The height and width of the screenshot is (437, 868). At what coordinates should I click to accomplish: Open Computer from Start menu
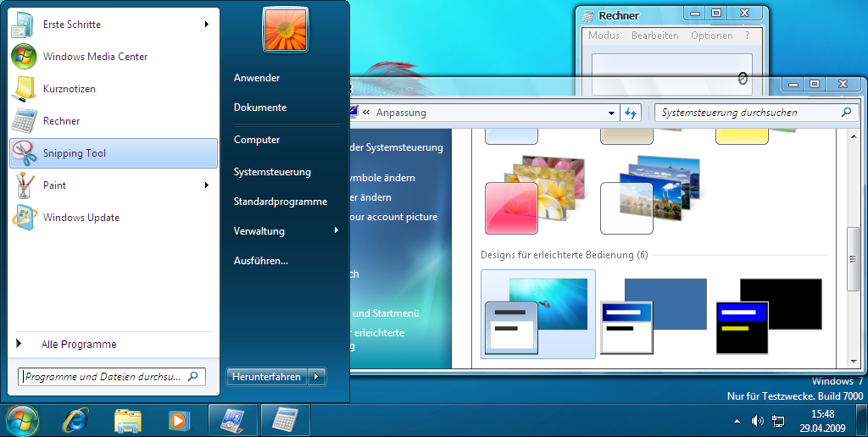257,140
